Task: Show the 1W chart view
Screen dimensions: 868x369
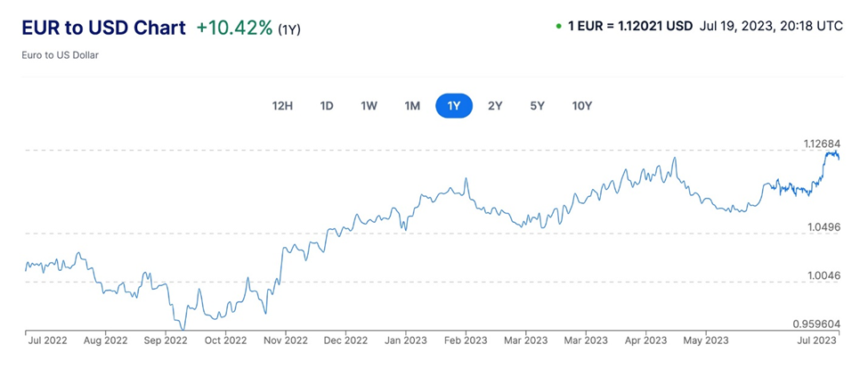Action: tap(369, 106)
